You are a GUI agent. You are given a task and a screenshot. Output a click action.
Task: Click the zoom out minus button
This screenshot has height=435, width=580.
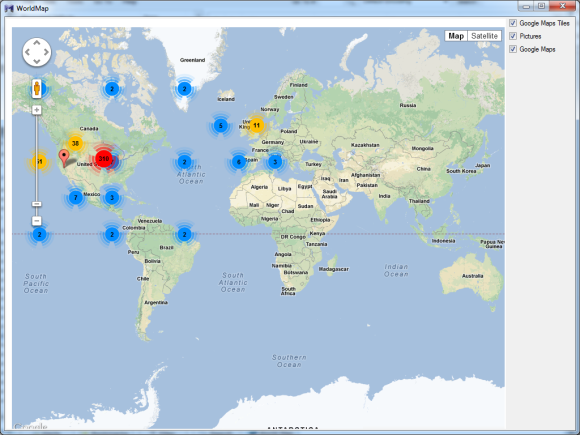37,221
